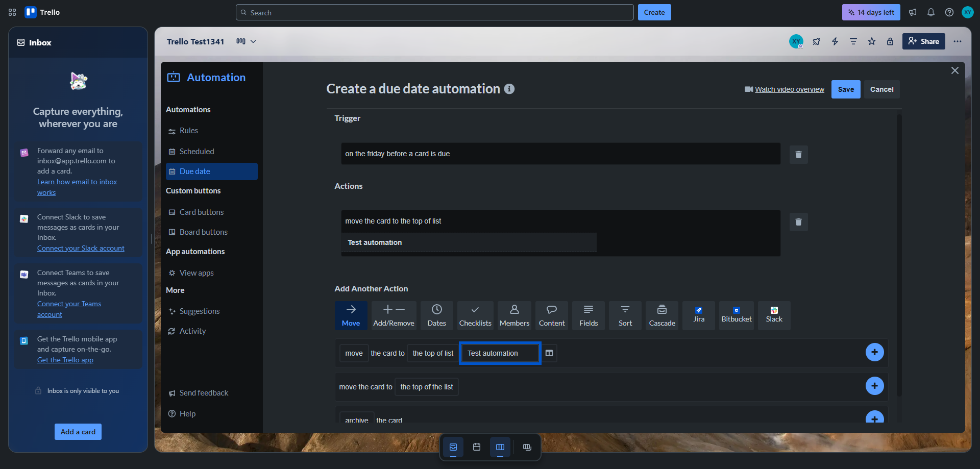The height and width of the screenshot is (469, 980).
Task: Toggle the 'move' verb option
Action: click(354, 353)
